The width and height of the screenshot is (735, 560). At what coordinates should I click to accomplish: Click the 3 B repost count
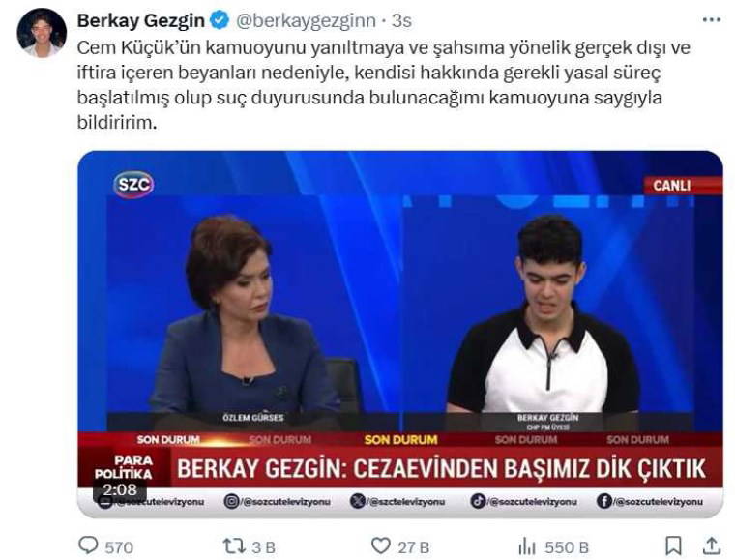pyautogui.click(x=263, y=547)
